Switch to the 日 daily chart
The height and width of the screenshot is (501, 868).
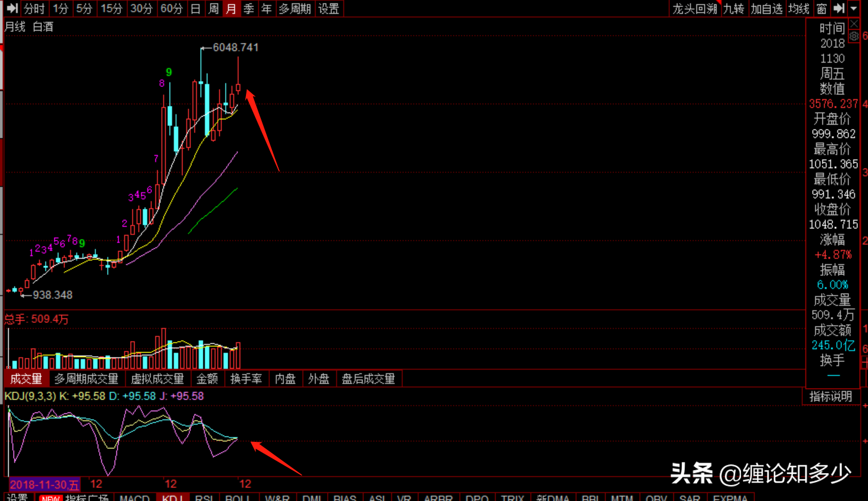click(196, 9)
